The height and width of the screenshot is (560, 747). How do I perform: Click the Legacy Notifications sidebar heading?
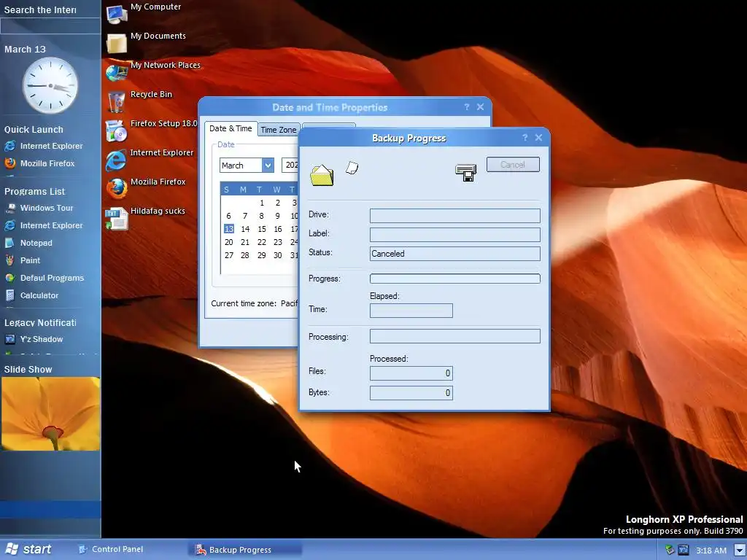click(x=41, y=323)
